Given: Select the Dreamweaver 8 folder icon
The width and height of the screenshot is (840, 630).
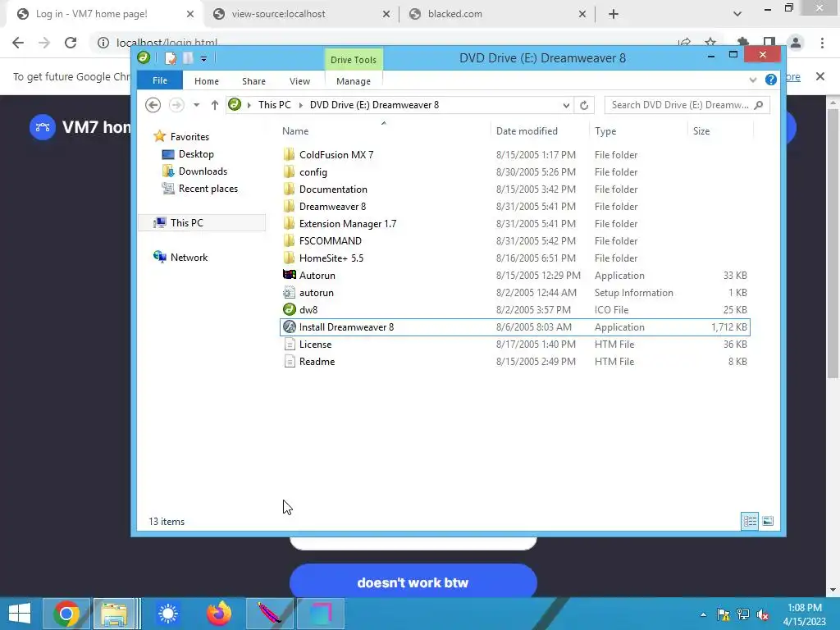Looking at the screenshot, I should coord(289,206).
